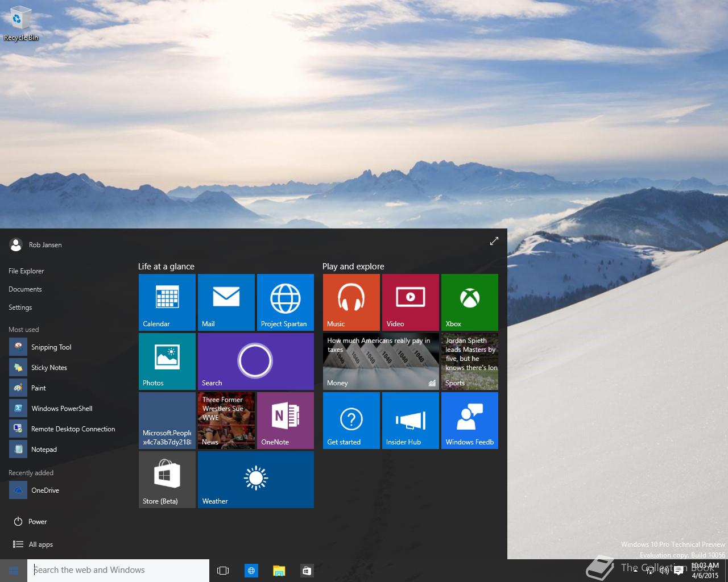Open Settings from the Start menu

point(20,307)
